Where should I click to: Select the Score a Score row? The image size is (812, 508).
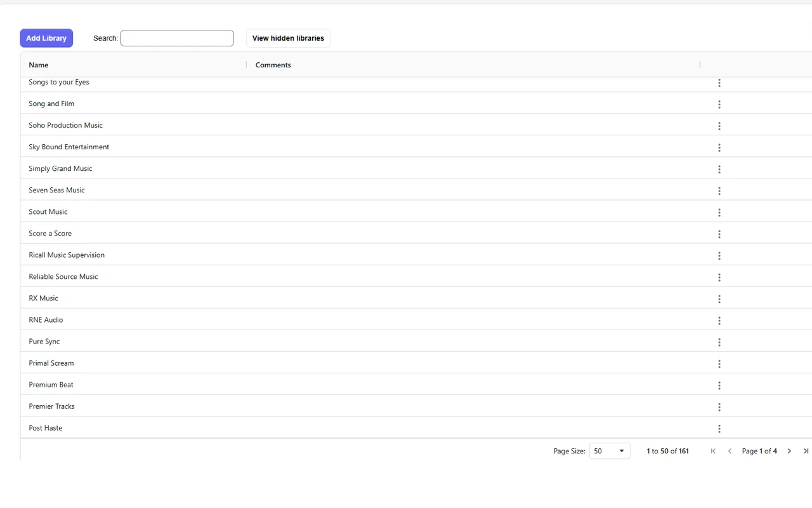tap(416, 233)
